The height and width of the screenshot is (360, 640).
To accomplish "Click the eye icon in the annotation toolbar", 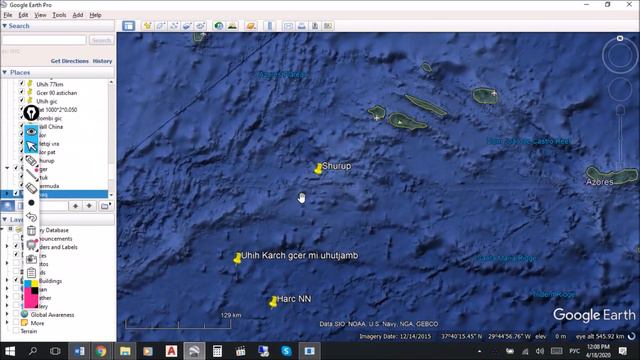I will [x=31, y=132].
